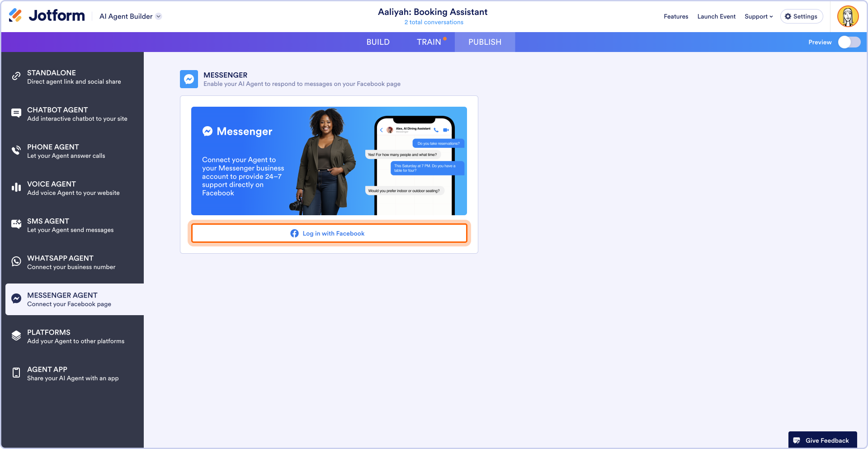Viewport: 868px width, 449px height.
Task: Select the PUBLISH tab
Action: coord(485,42)
